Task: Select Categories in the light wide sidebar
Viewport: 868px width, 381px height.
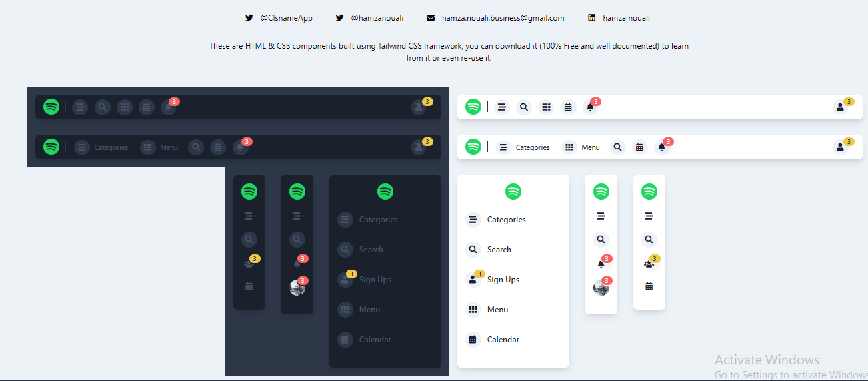Action: pos(496,220)
